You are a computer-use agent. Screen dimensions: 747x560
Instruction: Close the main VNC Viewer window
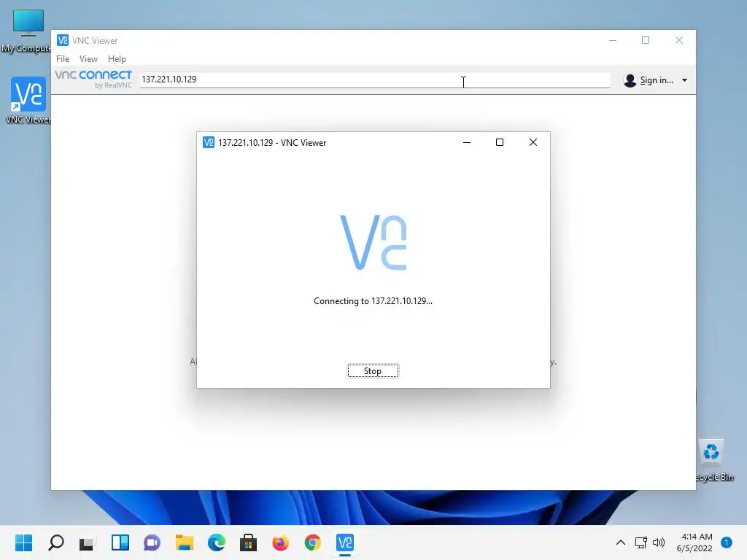tap(679, 41)
